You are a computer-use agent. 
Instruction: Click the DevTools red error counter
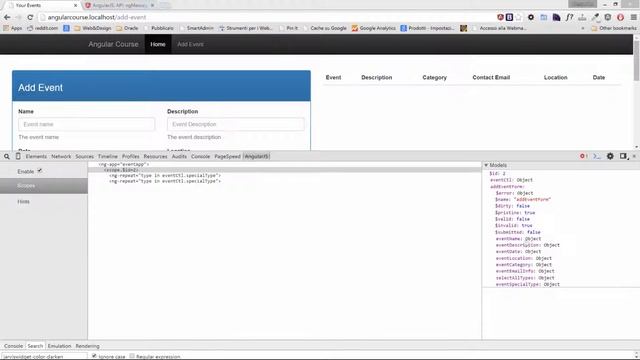coord(584,156)
